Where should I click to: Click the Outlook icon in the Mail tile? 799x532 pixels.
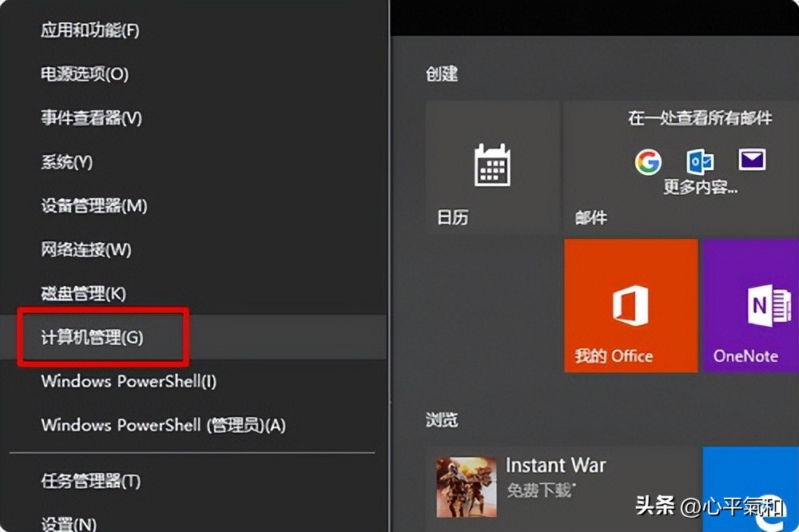click(x=699, y=161)
